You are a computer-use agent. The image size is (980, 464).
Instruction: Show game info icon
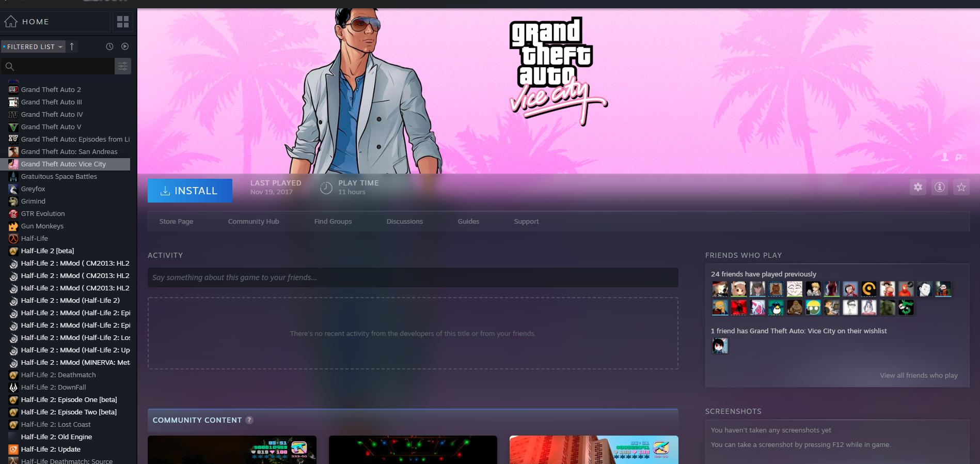939,187
